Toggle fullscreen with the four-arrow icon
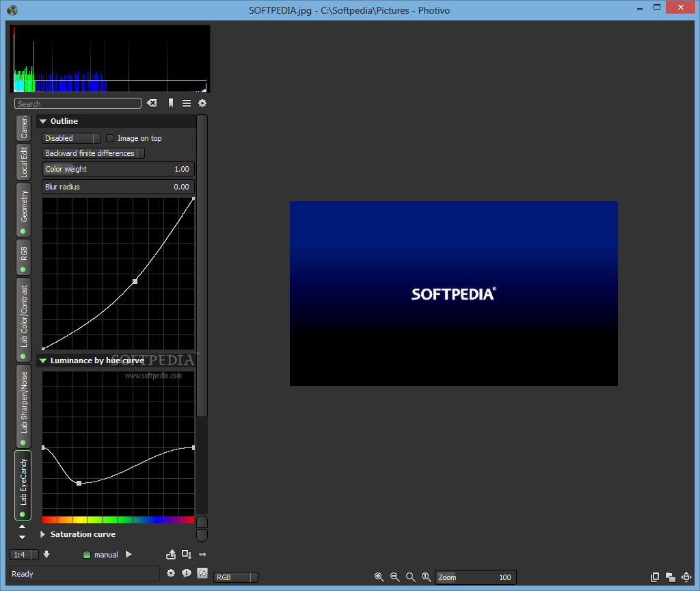Viewport: 700px width, 591px height. click(686, 577)
